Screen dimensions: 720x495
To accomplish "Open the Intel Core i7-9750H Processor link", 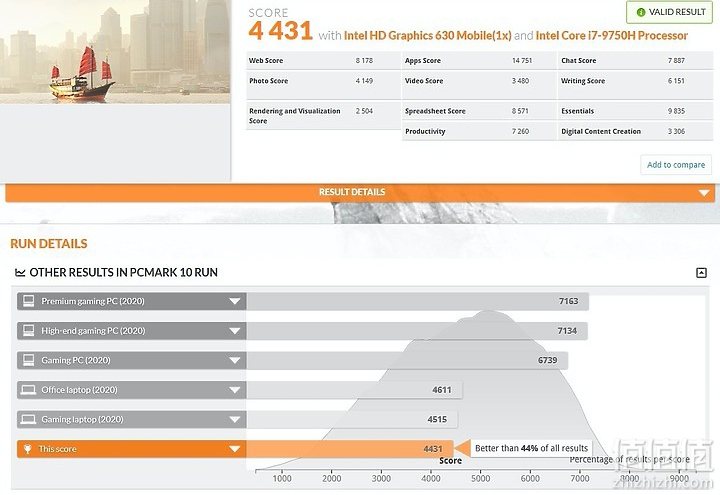I will pyautogui.click(x=612, y=35).
